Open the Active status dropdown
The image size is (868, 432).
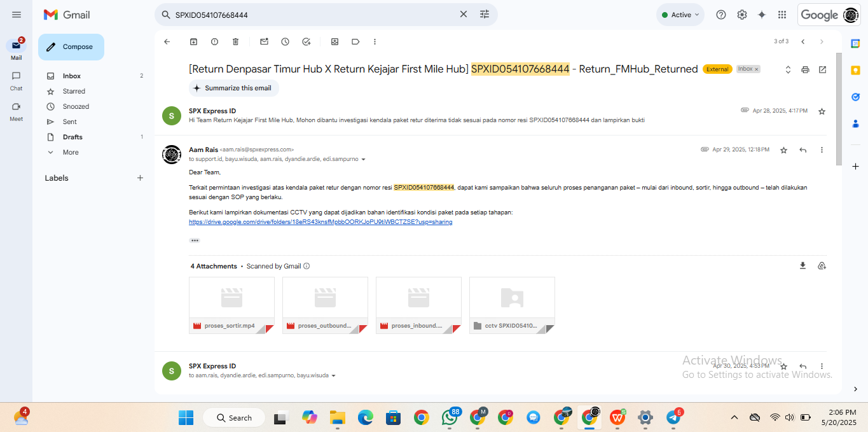tap(680, 15)
